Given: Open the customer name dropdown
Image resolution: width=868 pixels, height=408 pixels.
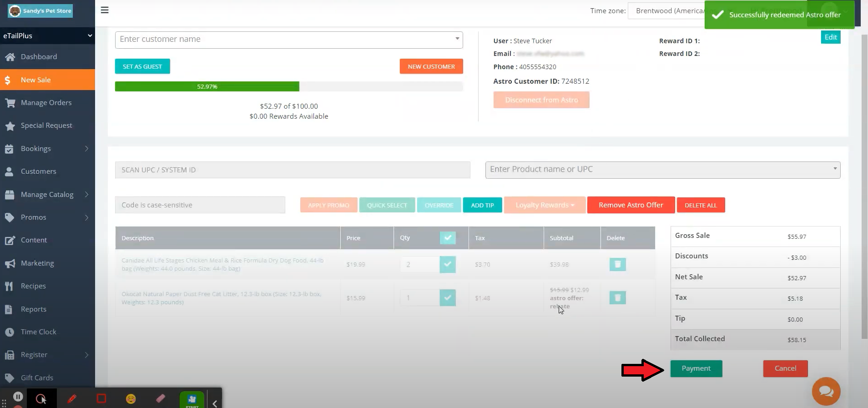Looking at the screenshot, I should 457,39.
